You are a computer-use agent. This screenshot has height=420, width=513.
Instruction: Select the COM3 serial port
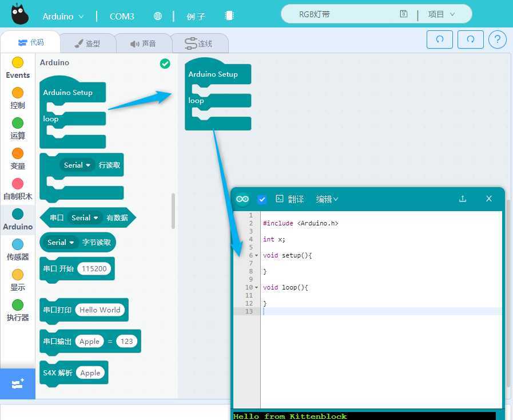click(x=122, y=17)
